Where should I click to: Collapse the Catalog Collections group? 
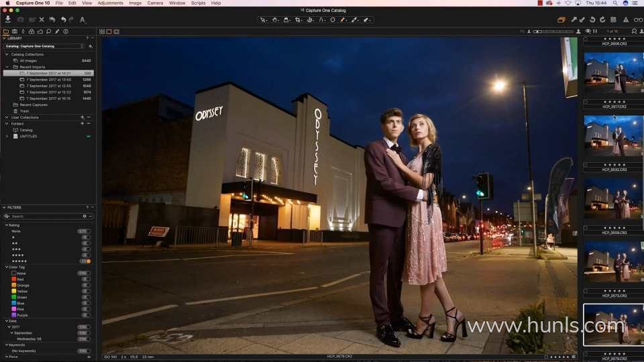(x=7, y=54)
